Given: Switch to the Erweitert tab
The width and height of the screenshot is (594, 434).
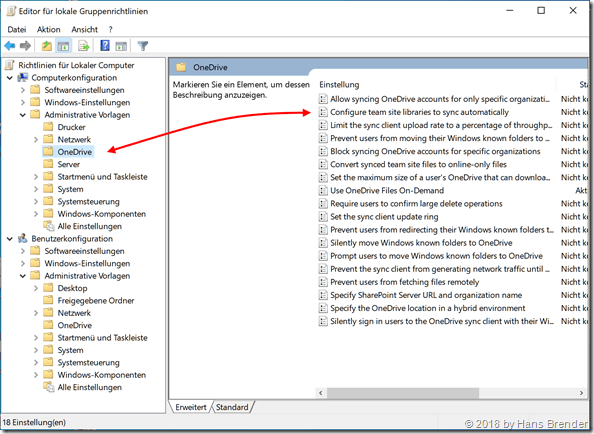Looking at the screenshot, I should pos(191,407).
